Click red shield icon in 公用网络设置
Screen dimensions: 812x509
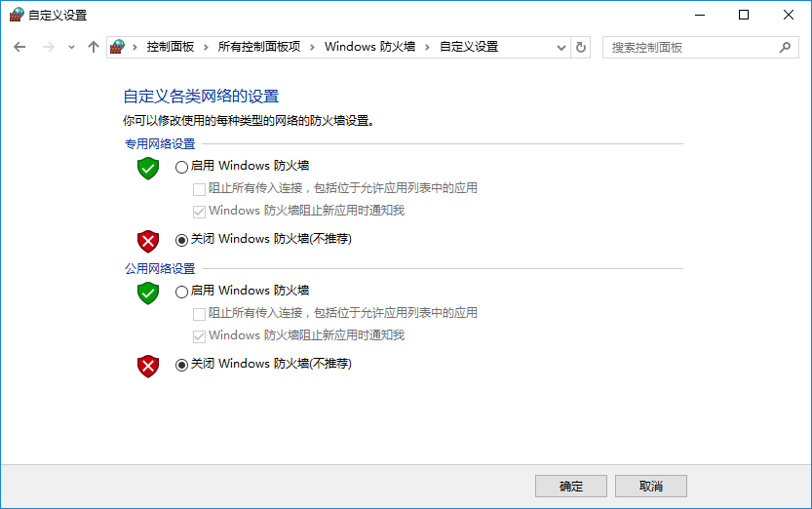[x=148, y=366]
